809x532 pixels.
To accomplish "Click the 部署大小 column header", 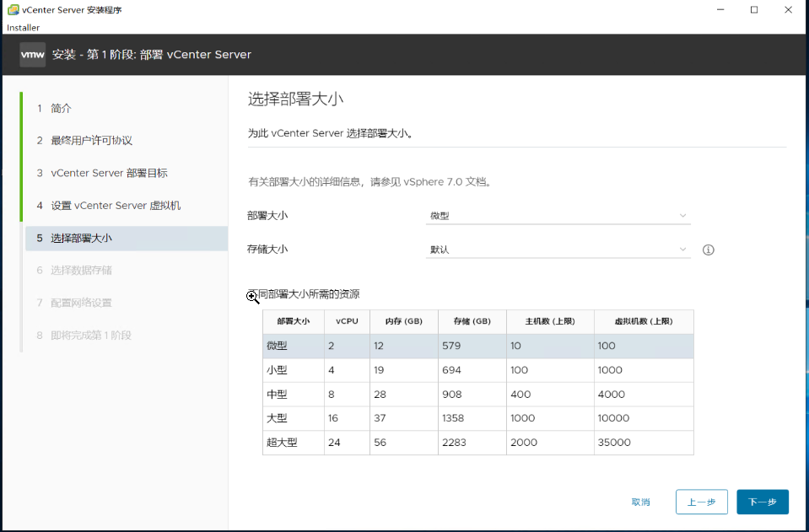I will coord(293,321).
